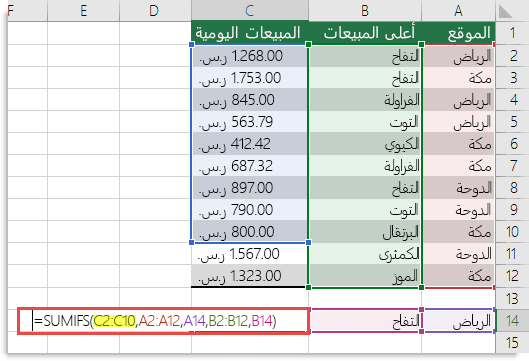Select column B header

pos(365,11)
